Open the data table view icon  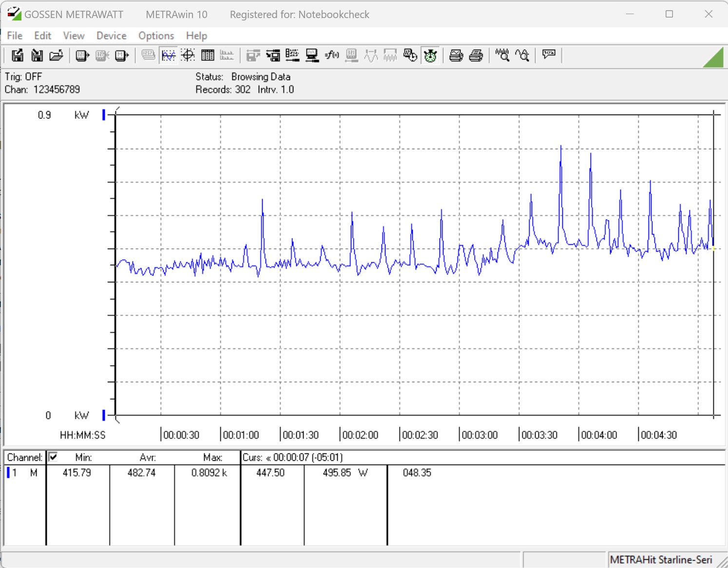[208, 56]
